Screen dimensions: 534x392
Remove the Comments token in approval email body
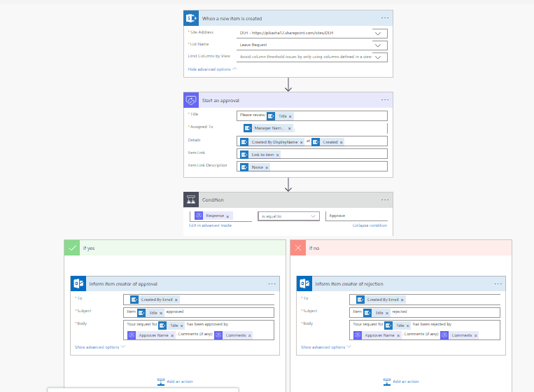250,336
